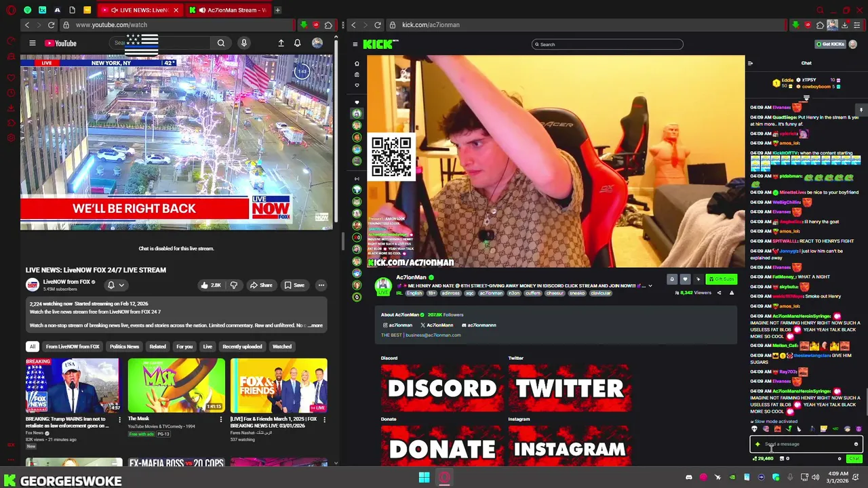
Task: Expand video description with ...more
Action: 314,325
